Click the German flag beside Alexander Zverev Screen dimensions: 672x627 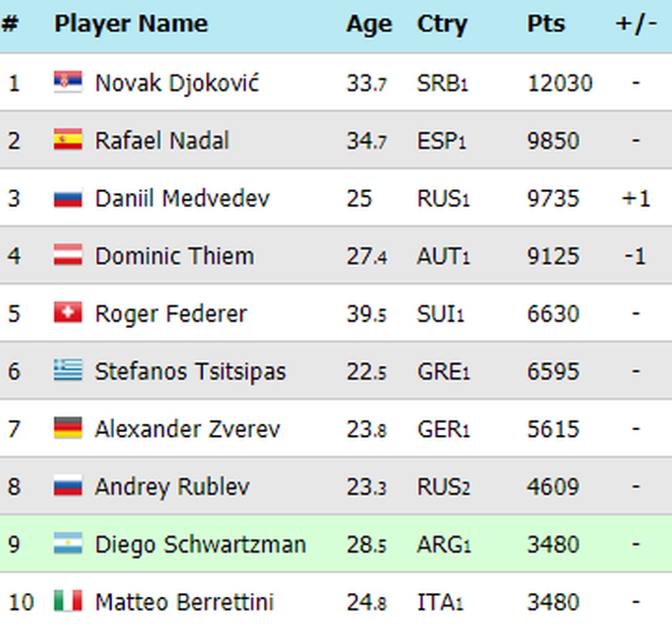tap(68, 428)
